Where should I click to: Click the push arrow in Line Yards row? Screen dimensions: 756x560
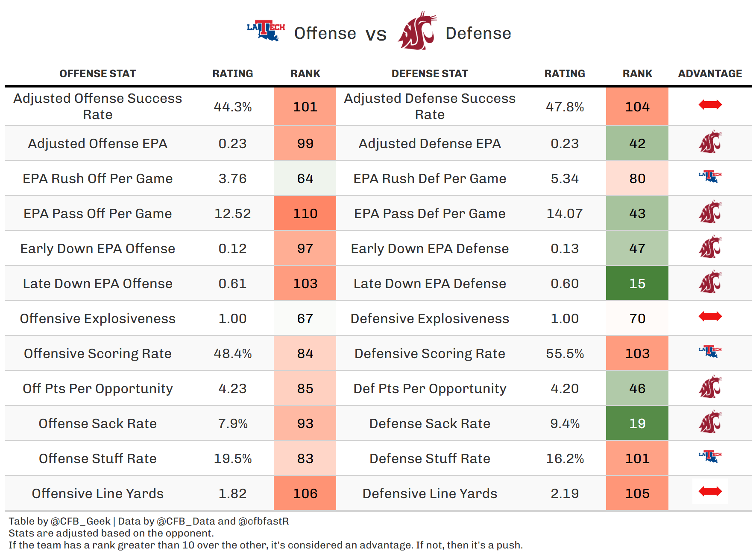pyautogui.click(x=710, y=491)
